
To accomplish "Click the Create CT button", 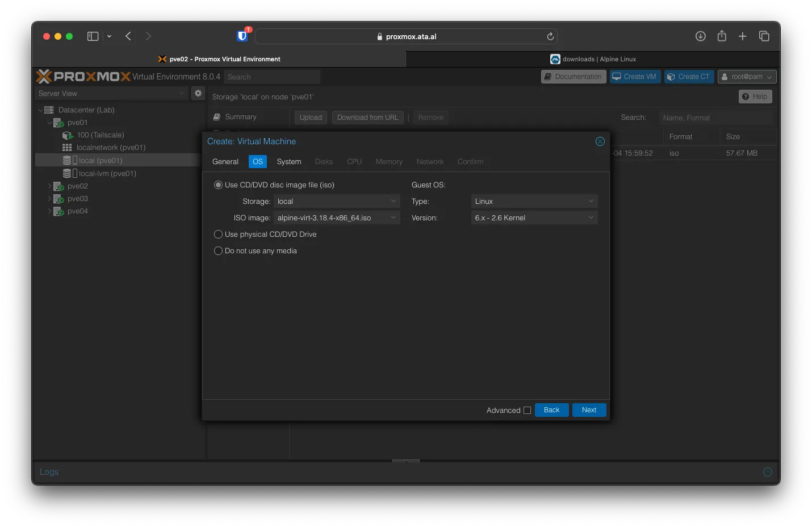I will pyautogui.click(x=689, y=77).
